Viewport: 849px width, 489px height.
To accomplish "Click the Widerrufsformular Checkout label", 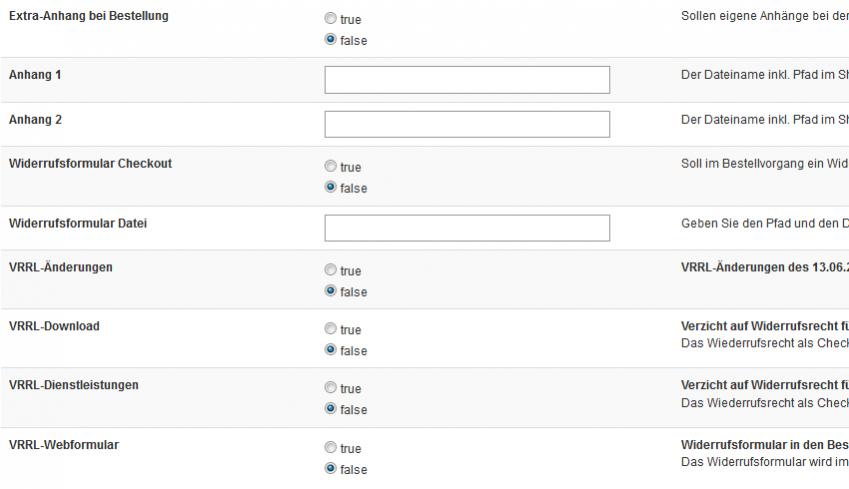I will 90,163.
